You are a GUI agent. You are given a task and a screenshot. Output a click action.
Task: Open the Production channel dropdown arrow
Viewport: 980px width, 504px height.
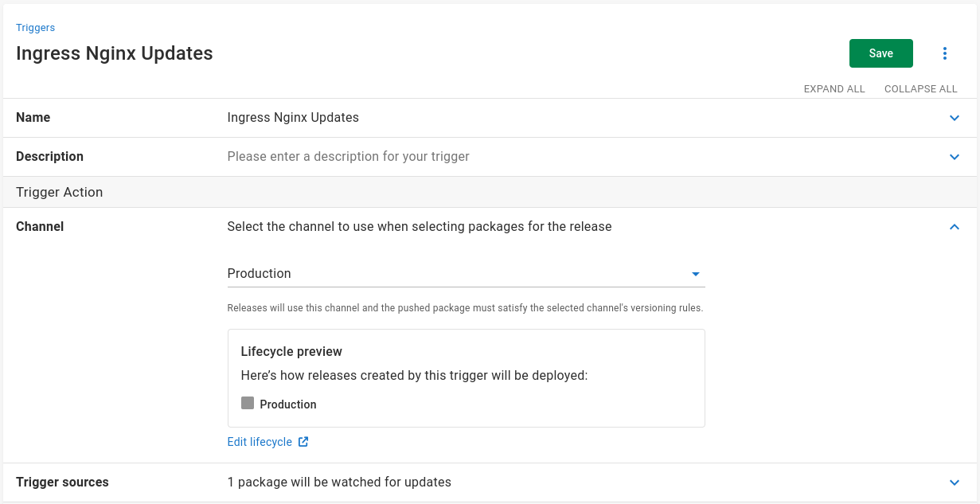pos(695,274)
